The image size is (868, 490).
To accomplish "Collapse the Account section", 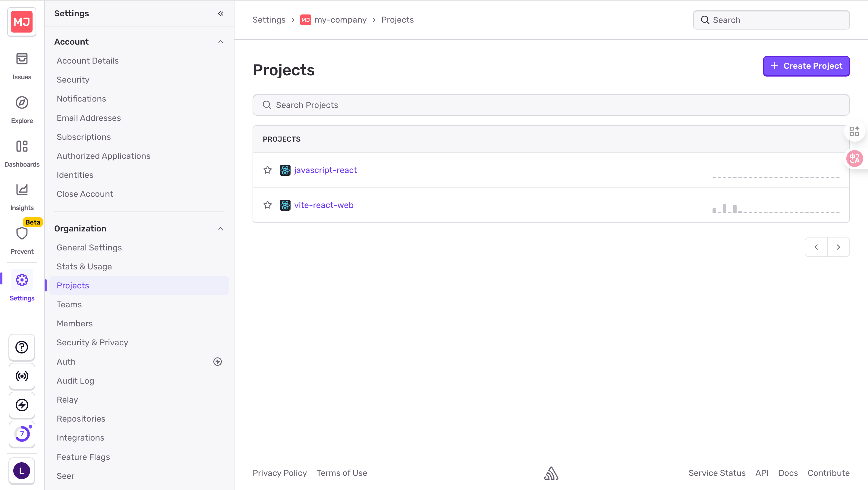I will pos(221,42).
